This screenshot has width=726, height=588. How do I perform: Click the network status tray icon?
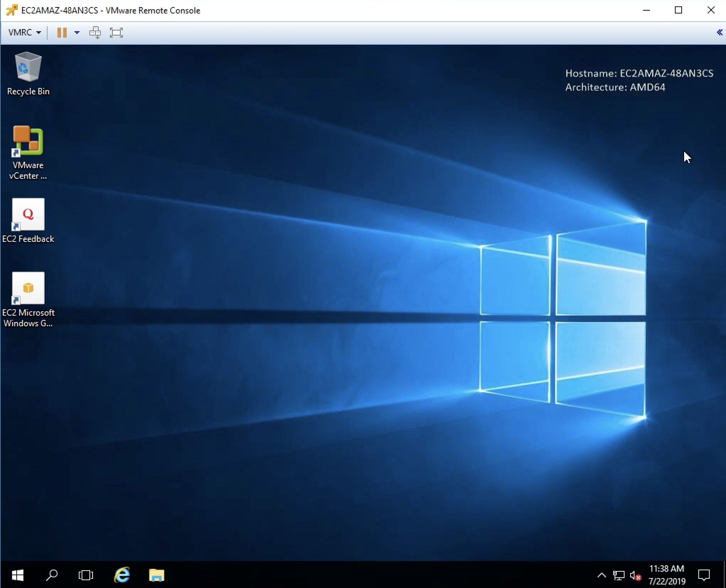pyautogui.click(x=618, y=575)
